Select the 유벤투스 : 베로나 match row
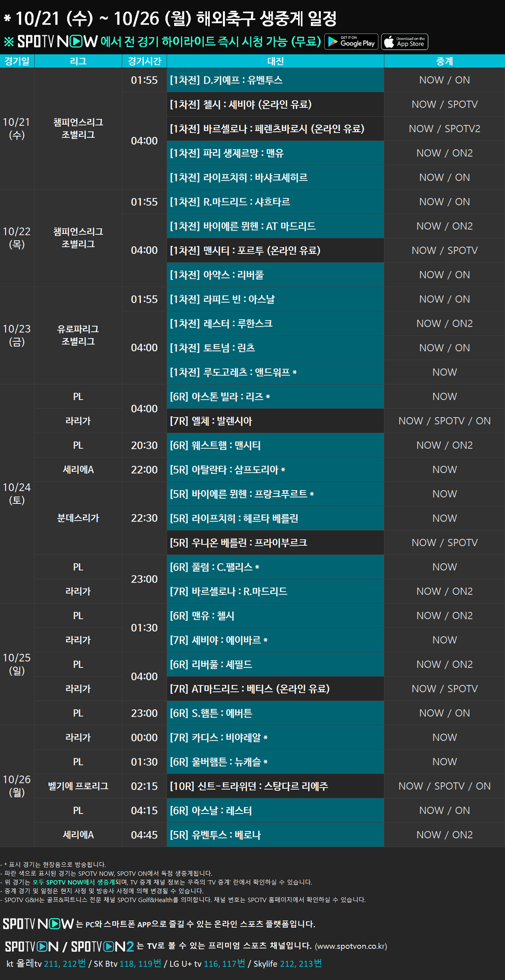This screenshot has height=980, width=505. 275,835
